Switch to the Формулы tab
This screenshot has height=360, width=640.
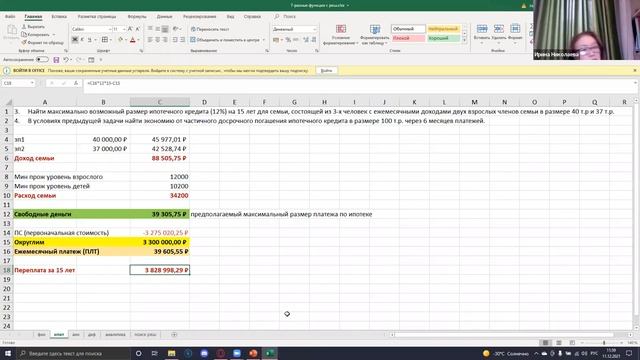[137, 17]
